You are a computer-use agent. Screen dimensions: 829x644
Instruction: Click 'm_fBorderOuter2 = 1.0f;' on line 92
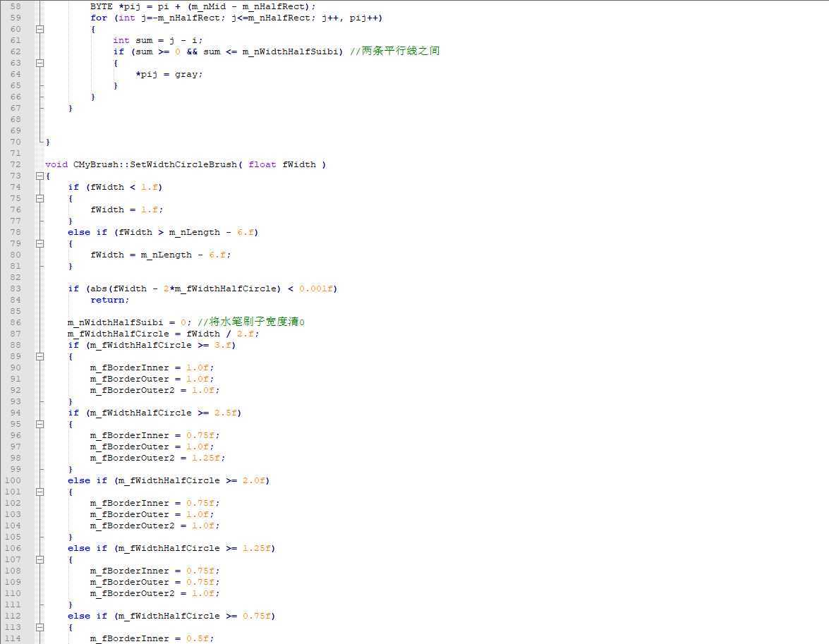tap(155, 390)
